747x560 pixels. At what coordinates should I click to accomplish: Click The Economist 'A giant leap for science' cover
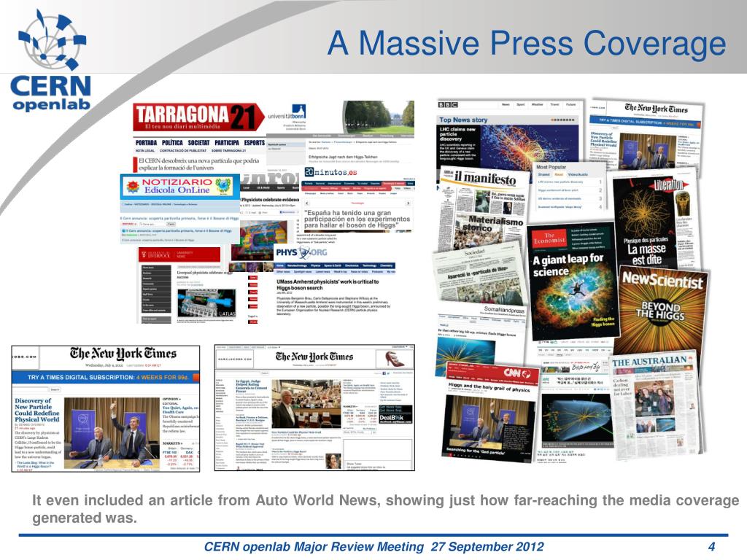(572, 281)
